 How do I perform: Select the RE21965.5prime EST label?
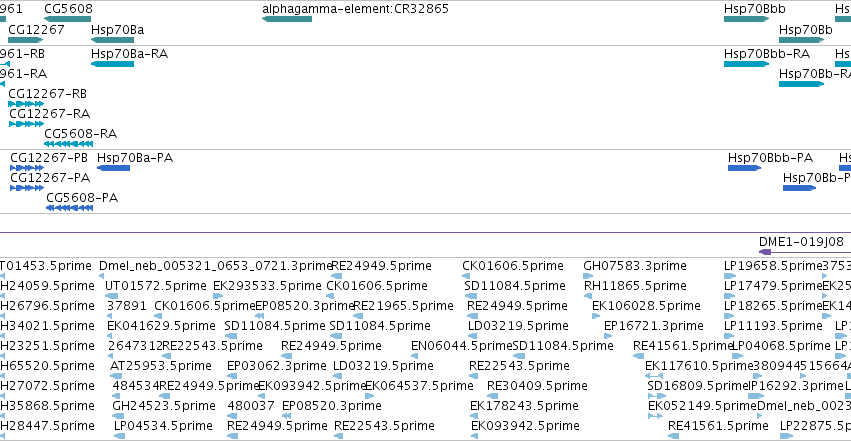click(x=403, y=306)
